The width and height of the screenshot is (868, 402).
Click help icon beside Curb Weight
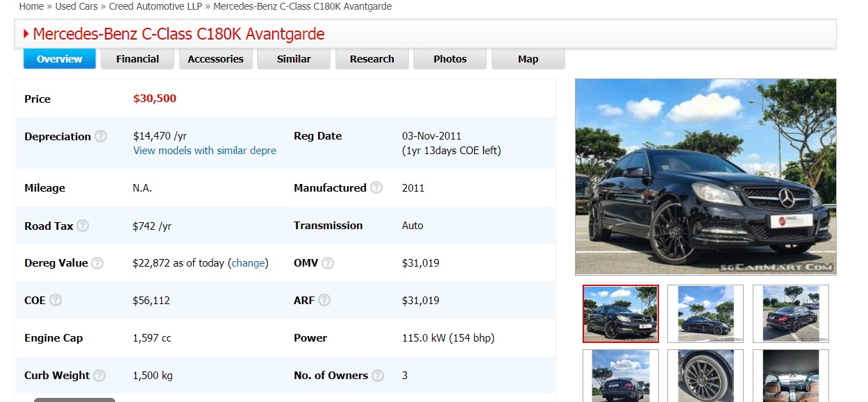99,376
